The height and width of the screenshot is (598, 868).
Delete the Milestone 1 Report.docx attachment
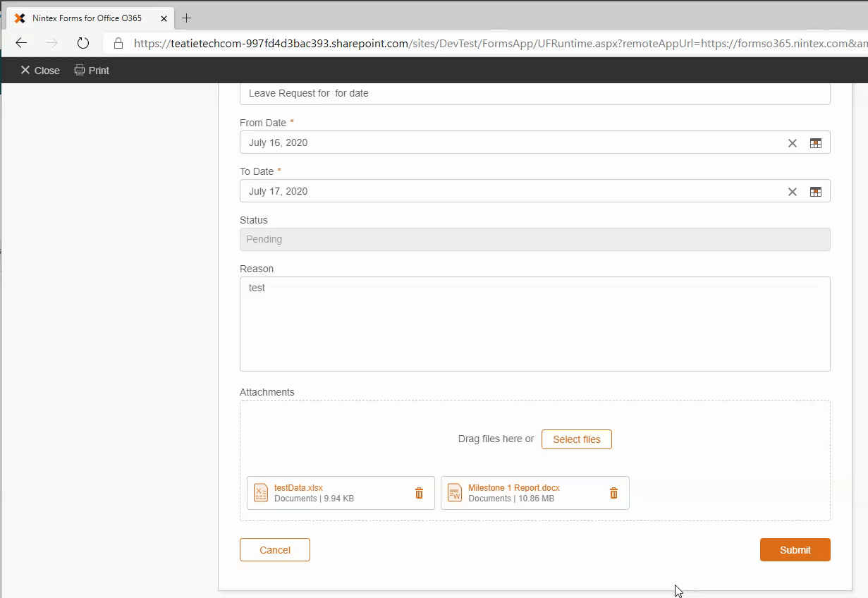click(613, 493)
